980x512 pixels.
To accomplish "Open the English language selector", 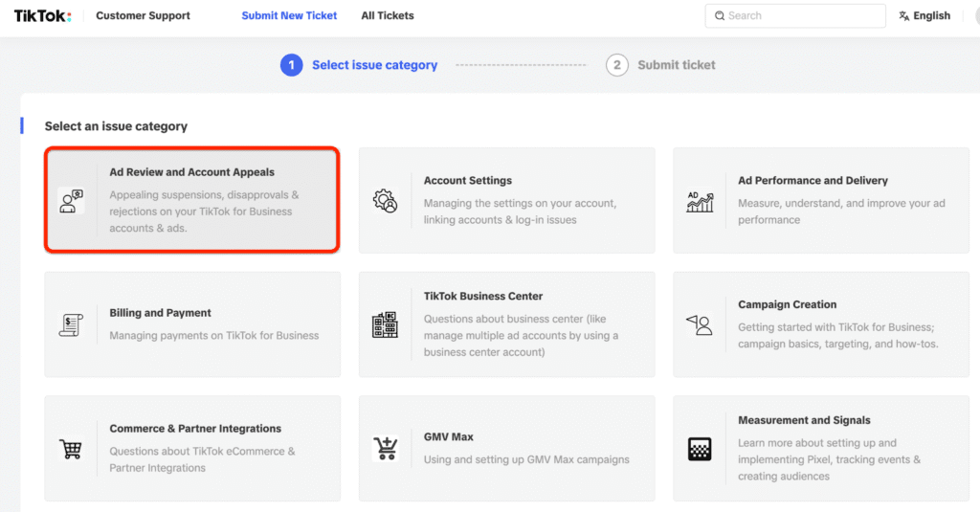I will pyautogui.click(x=924, y=15).
